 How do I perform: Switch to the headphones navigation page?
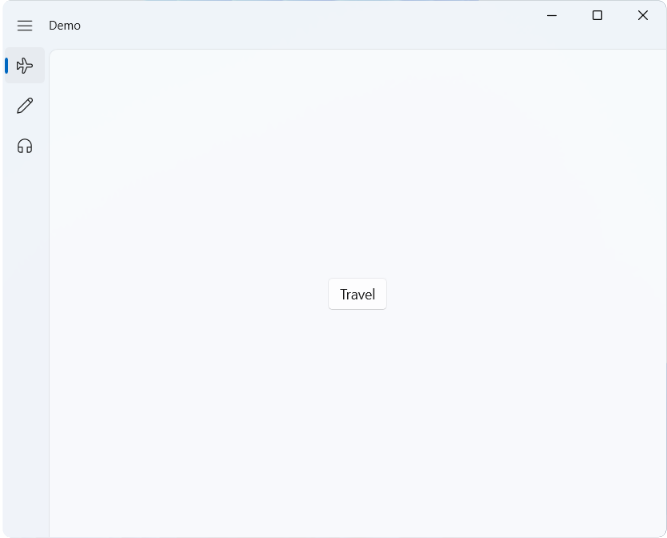pyautogui.click(x=25, y=146)
